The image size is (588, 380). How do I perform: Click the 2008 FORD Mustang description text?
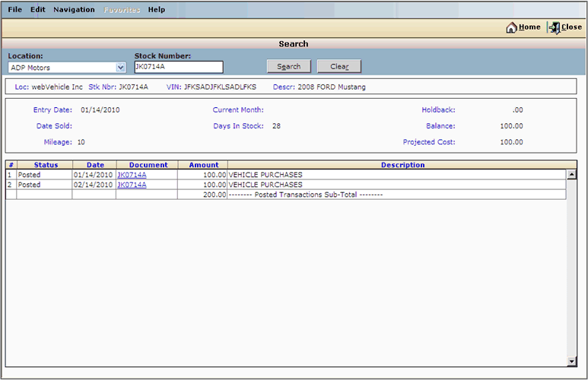pos(332,87)
